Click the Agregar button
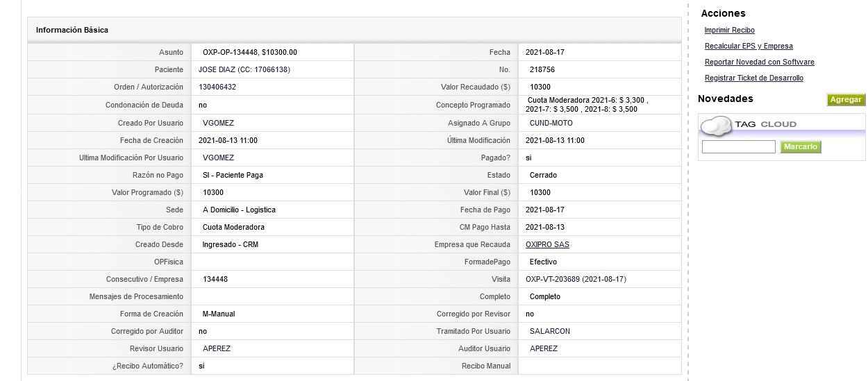The height and width of the screenshot is (381, 868). [846, 100]
